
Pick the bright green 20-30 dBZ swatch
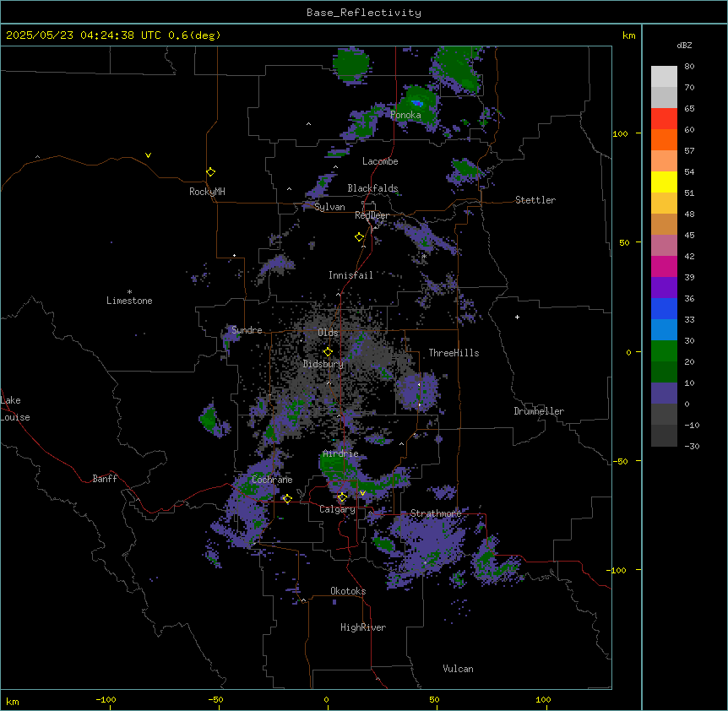tap(664, 351)
